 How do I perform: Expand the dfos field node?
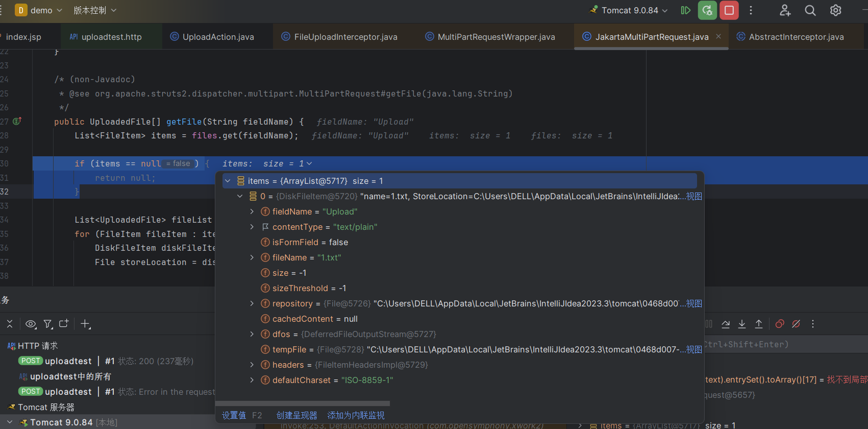click(x=252, y=334)
